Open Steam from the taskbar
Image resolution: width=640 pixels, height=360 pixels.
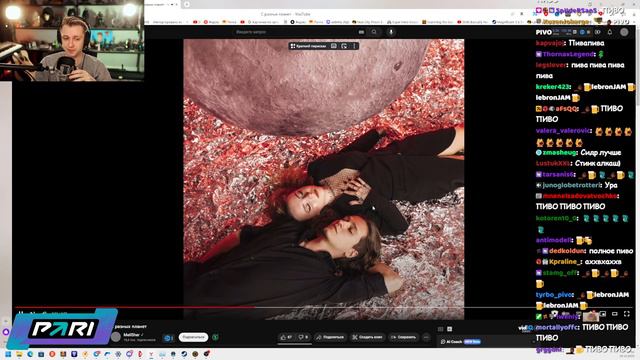184,354
